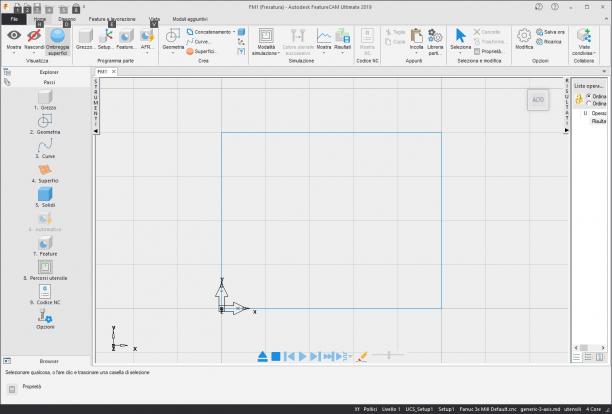Click Fanuc 3x Mill Default.cnc status entry
The height and width of the screenshot is (414, 612).
click(x=487, y=409)
